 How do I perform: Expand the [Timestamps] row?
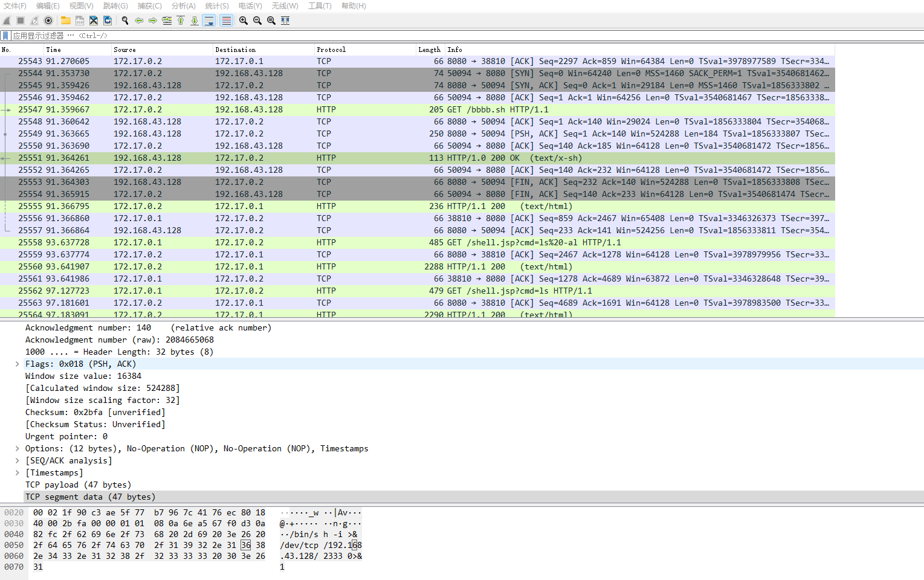(x=17, y=472)
